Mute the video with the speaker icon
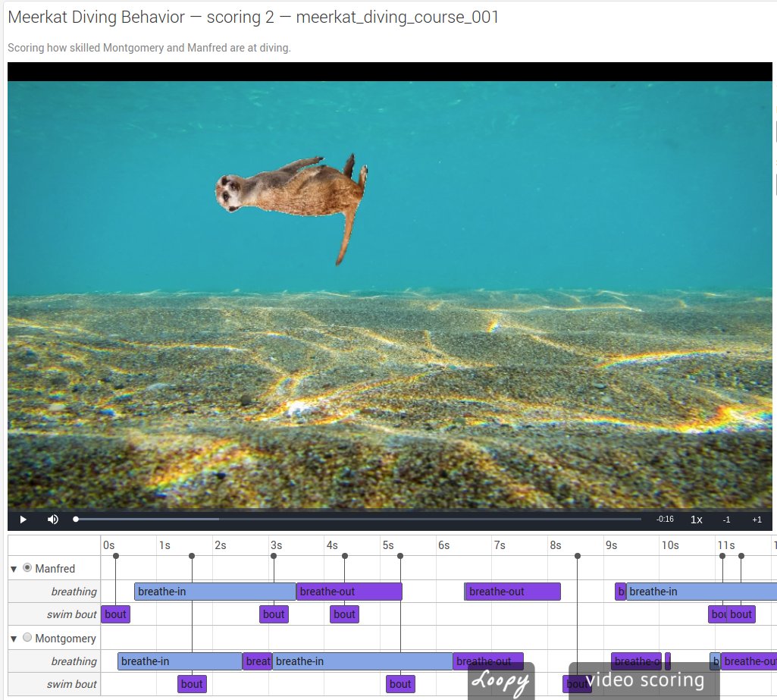Image resolution: width=777 pixels, height=700 pixels. (x=52, y=519)
